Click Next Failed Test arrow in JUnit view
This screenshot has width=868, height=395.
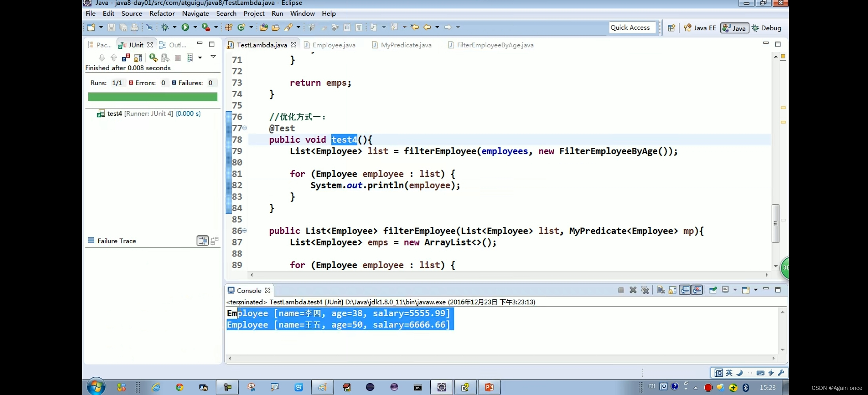(x=102, y=58)
